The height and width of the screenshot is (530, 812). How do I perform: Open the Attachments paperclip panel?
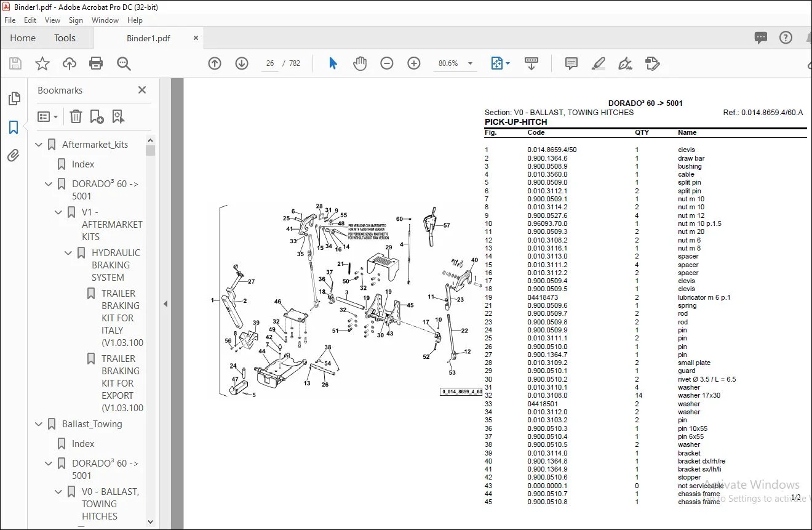pyautogui.click(x=14, y=156)
